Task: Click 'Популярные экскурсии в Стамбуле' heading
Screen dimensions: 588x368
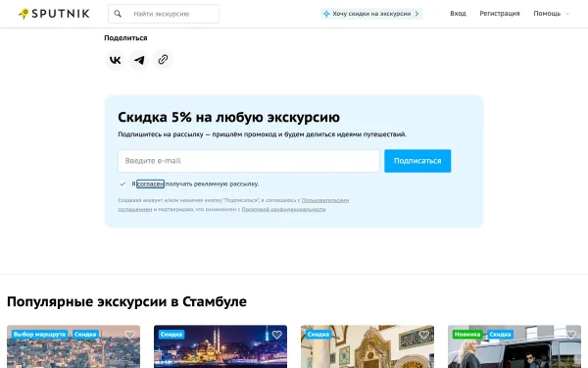Action: click(126, 302)
